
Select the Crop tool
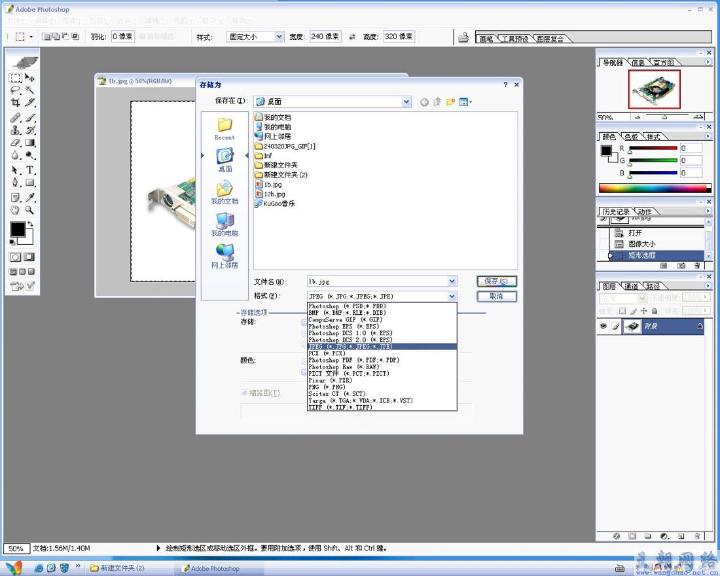(16, 103)
